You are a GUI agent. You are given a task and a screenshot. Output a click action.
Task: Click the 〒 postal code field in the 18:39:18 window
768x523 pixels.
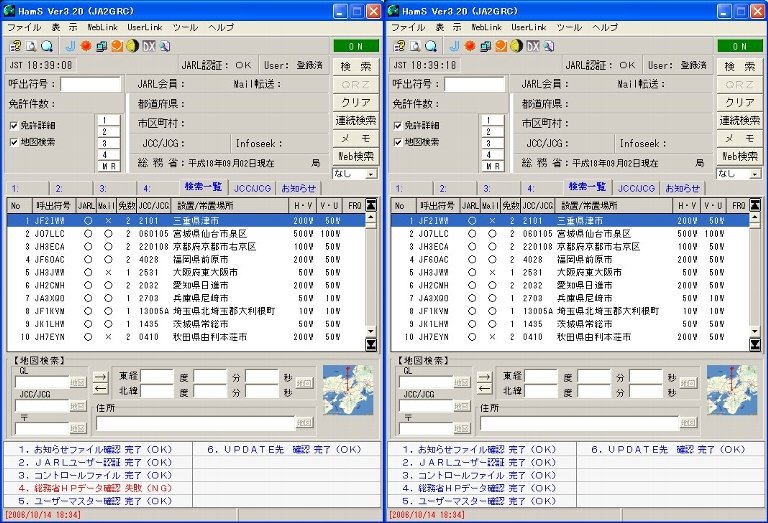pyautogui.click(x=426, y=428)
